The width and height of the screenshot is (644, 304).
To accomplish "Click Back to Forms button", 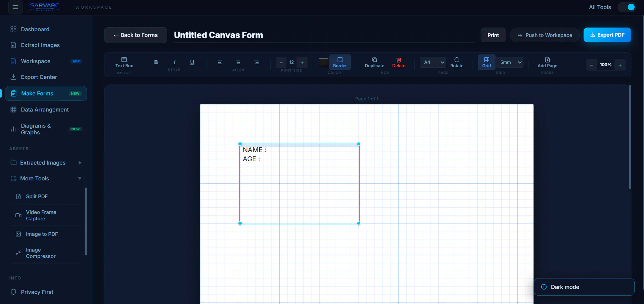I will 136,35.
